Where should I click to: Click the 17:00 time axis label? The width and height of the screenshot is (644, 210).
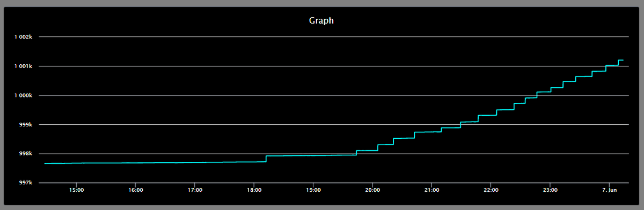pos(195,190)
